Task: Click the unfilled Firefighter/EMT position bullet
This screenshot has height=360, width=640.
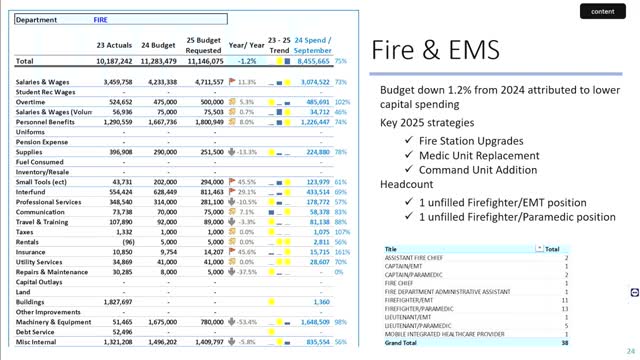Action: 502,202
